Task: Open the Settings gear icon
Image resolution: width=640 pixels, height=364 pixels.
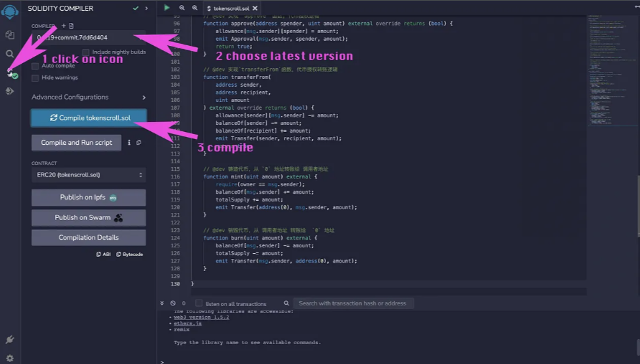Action: (x=10, y=358)
